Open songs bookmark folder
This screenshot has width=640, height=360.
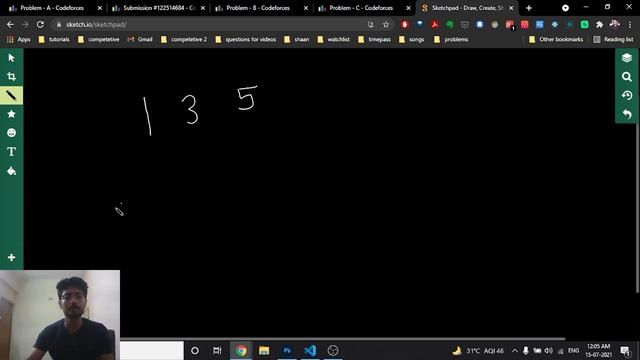[x=411, y=39]
